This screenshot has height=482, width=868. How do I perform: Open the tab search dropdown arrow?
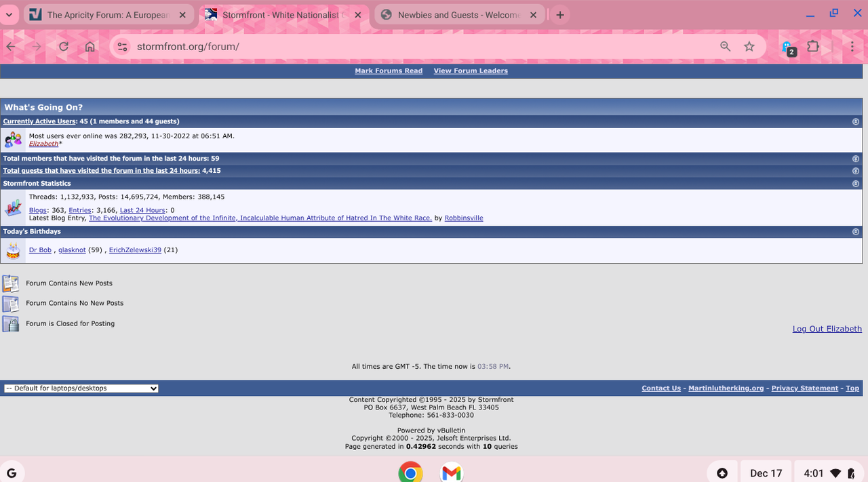[9, 14]
